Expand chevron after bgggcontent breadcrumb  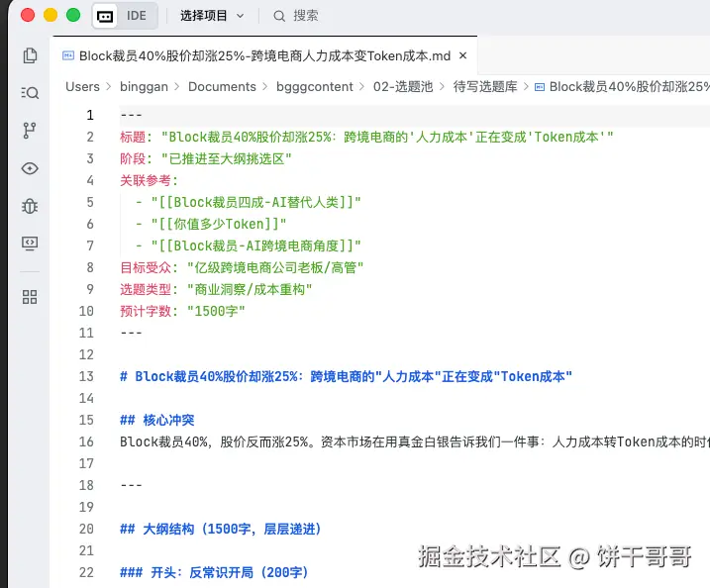[361, 86]
